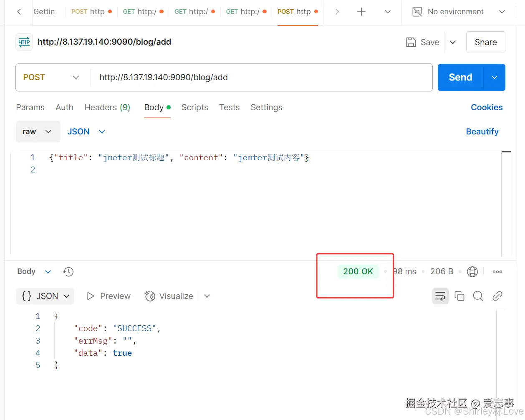Image resolution: width=525 pixels, height=420 pixels.
Task: Copy the response body
Action: tap(459, 296)
